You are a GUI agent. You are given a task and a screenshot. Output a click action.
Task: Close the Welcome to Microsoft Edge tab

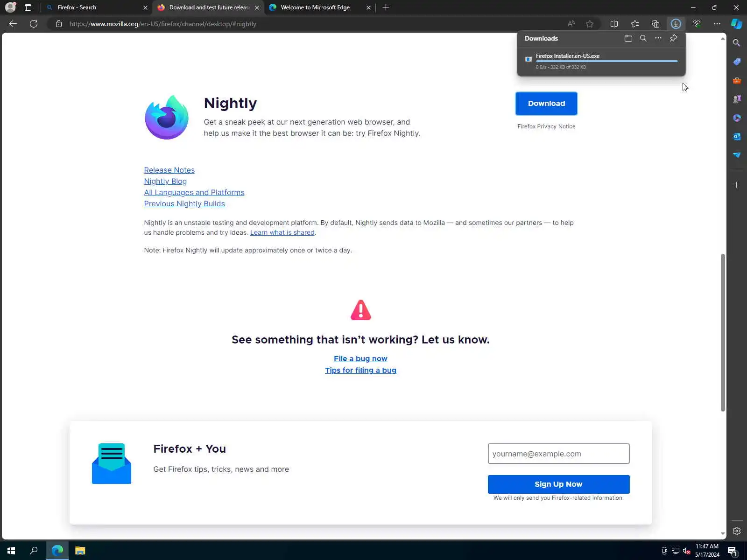[x=368, y=7]
